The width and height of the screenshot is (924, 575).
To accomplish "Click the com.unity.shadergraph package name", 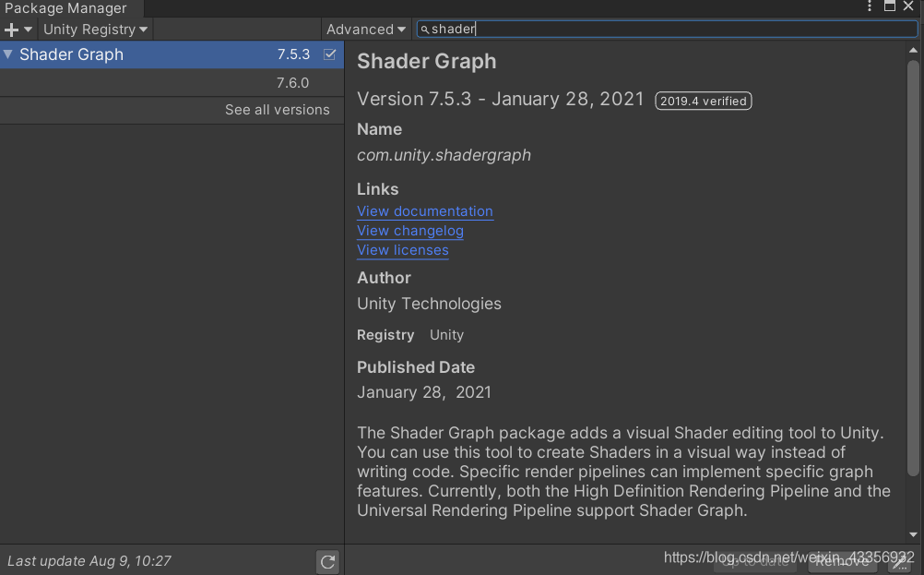I will point(444,155).
